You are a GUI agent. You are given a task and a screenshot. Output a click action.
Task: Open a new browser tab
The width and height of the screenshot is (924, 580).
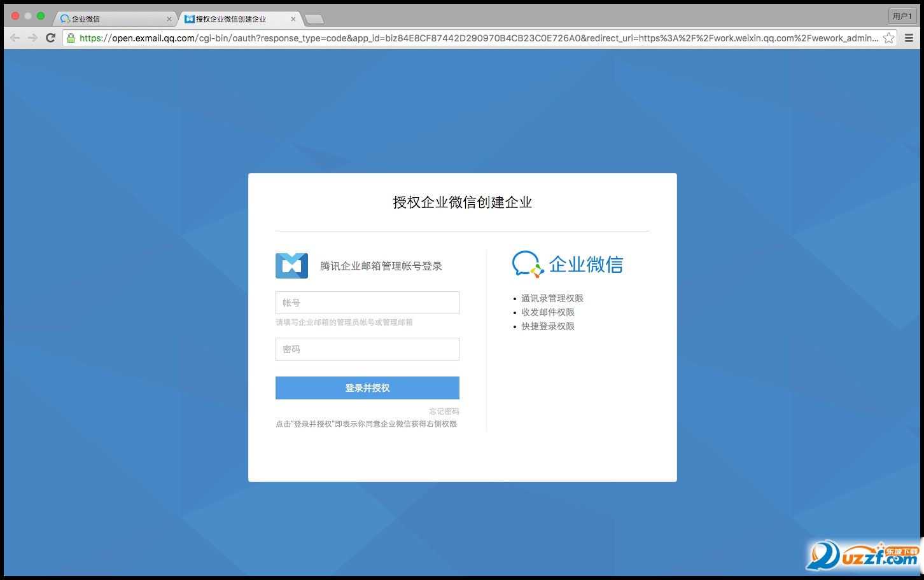(x=314, y=19)
